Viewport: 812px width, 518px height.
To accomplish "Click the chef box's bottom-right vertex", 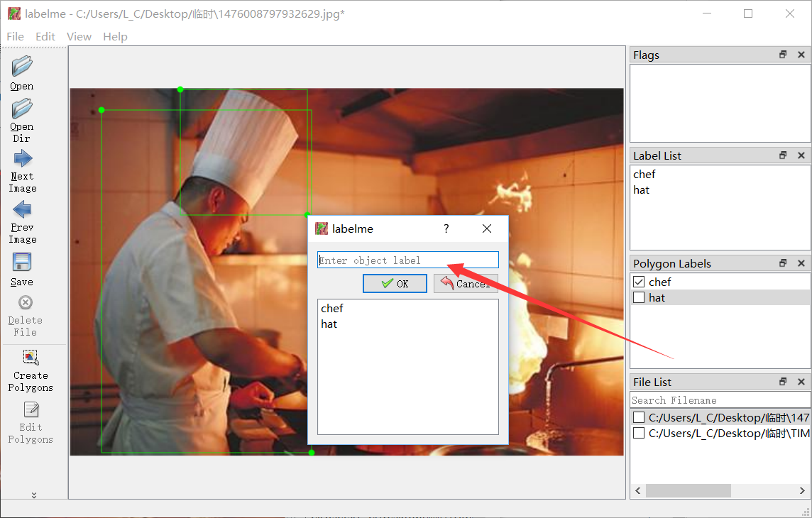I will pyautogui.click(x=311, y=452).
